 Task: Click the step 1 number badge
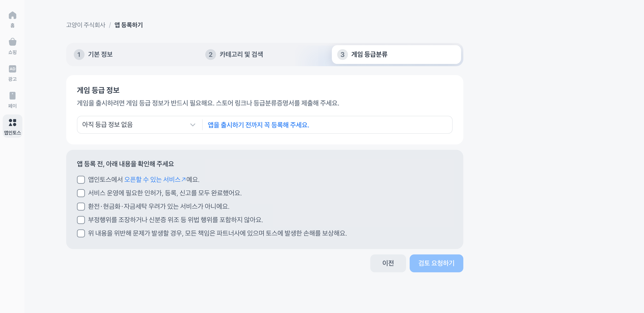click(x=79, y=55)
